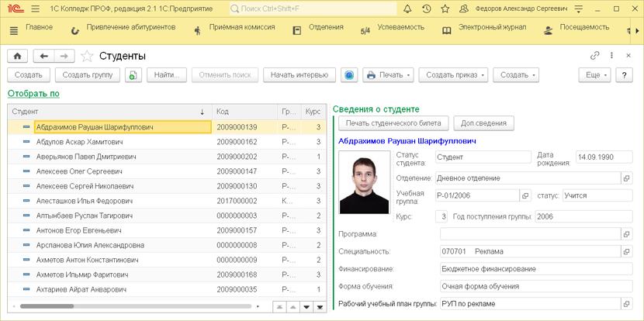The height and width of the screenshot is (321, 644).
Task: Click the favorites star in title bar
Action: (x=446, y=9)
